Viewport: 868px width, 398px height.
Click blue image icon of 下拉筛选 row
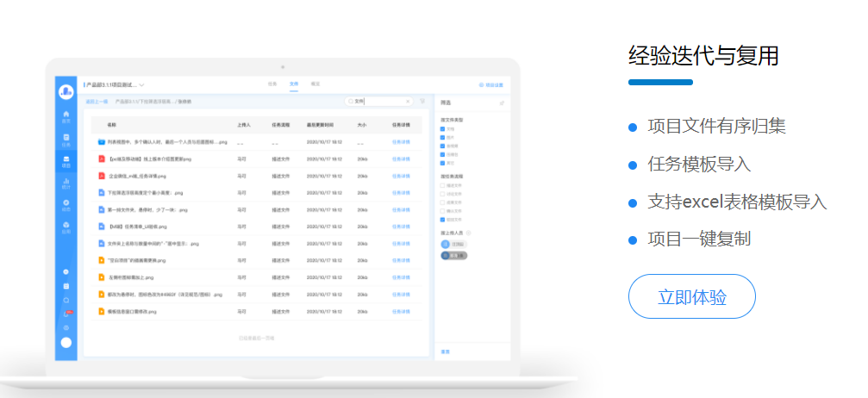tap(102, 193)
